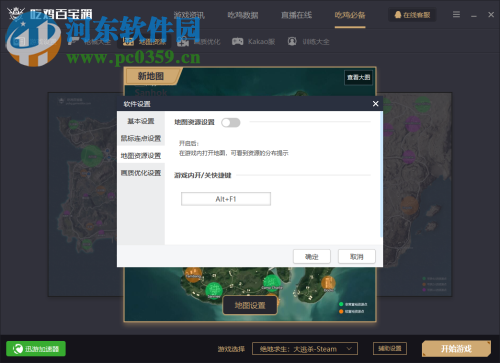Launch the 迅游加速器 accelerator
The width and height of the screenshot is (500, 363).
click(36, 349)
